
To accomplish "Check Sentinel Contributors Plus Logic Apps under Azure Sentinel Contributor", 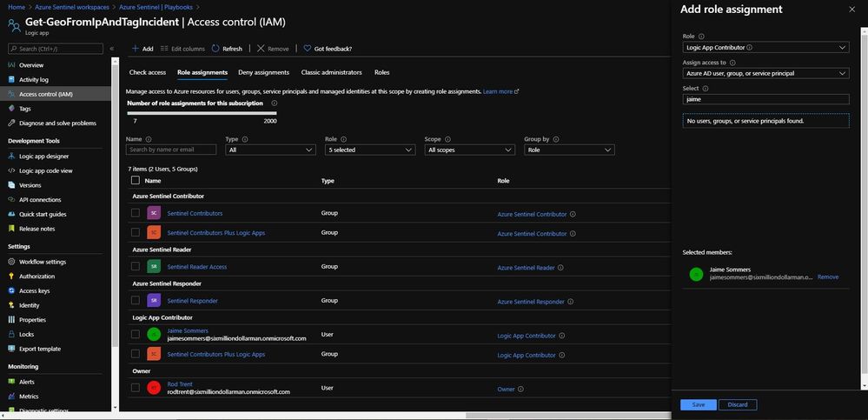I will [136, 232].
